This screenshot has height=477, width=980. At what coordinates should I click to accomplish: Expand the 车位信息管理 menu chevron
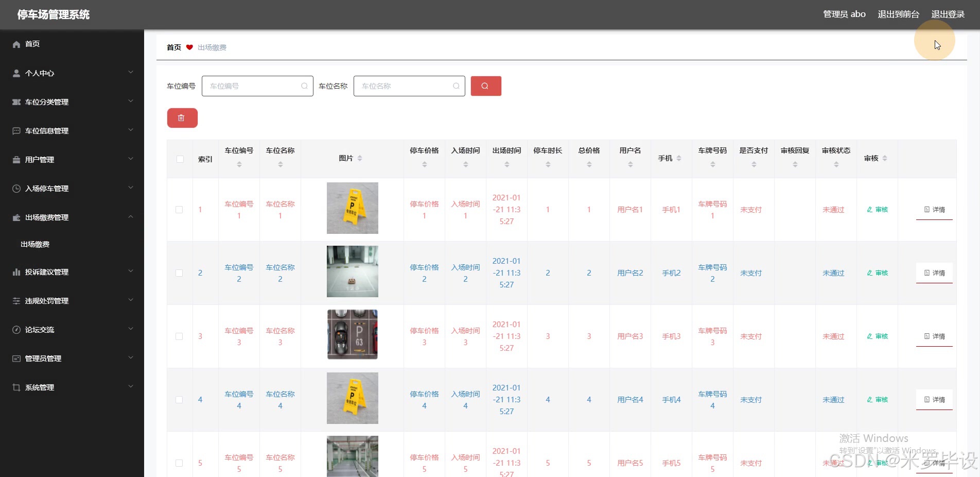click(x=131, y=130)
